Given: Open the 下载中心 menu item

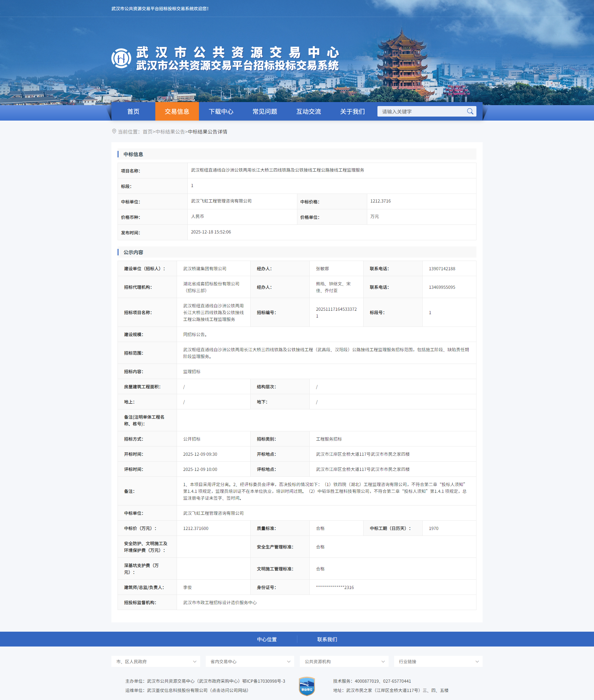Looking at the screenshot, I should coord(221,111).
